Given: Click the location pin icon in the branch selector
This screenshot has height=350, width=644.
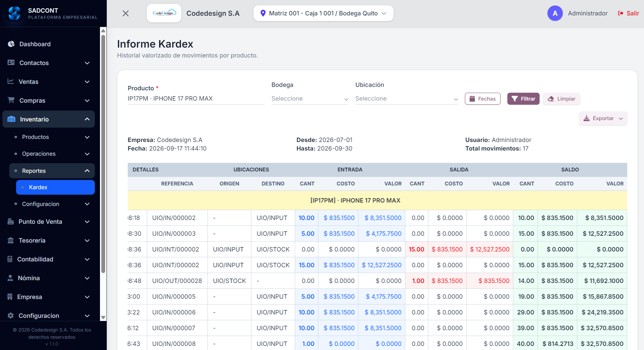Looking at the screenshot, I should click(263, 13).
